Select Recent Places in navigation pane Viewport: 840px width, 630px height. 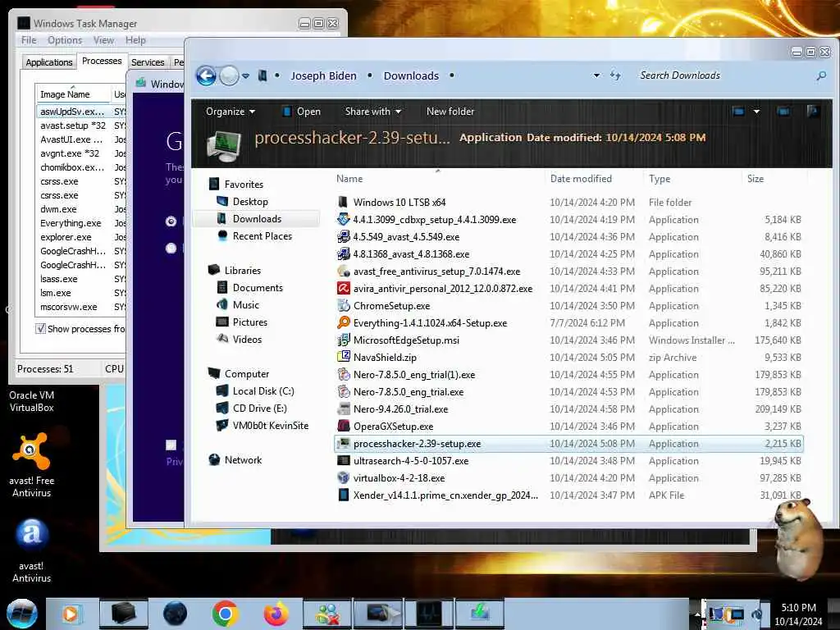(x=262, y=236)
